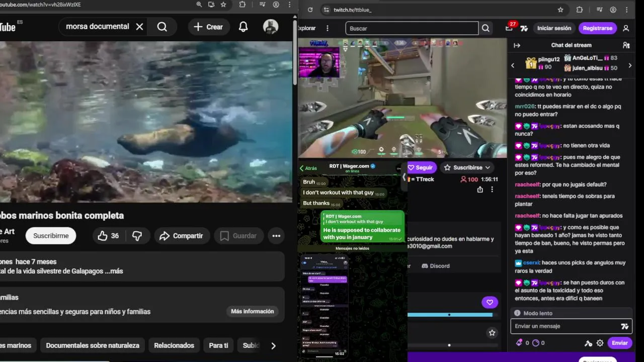Screen dimensions: 644x362
Task: Click the Mensajes no leídos banner
Action: (352, 248)
